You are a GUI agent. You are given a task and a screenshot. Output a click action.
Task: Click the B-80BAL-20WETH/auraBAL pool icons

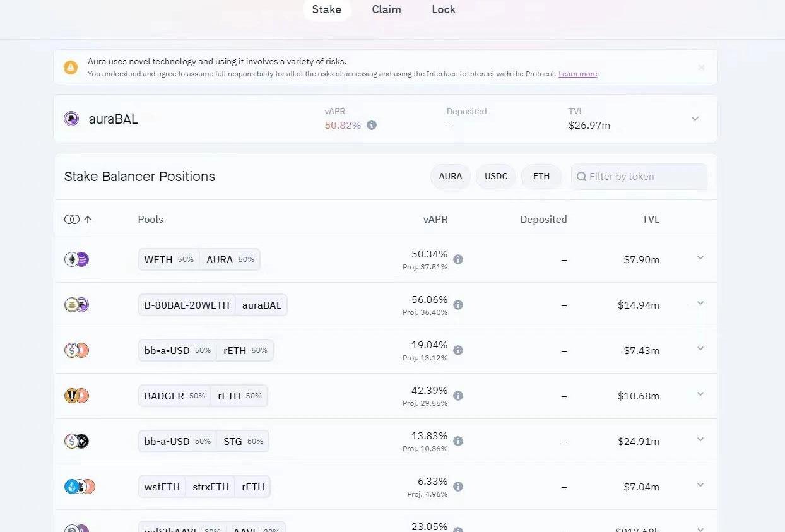pos(76,305)
